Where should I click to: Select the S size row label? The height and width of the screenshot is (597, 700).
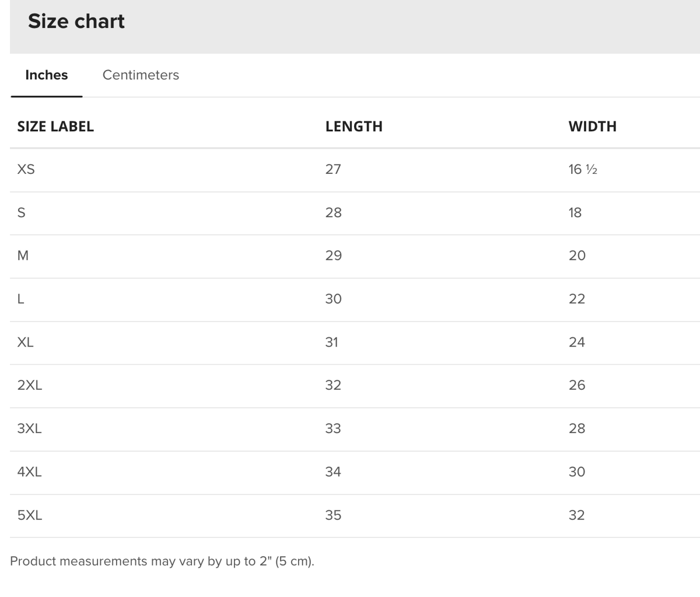tap(22, 212)
